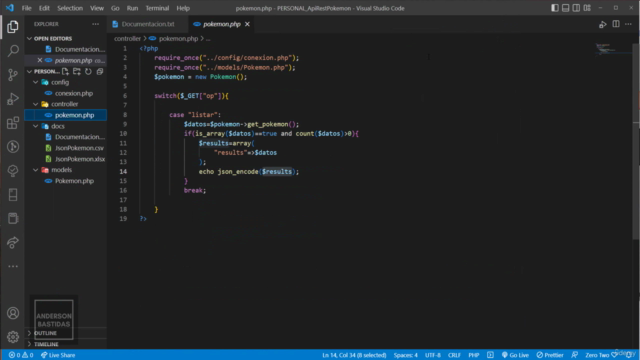
Task: Open the Explorer view in activity bar
Action: click(x=13, y=27)
